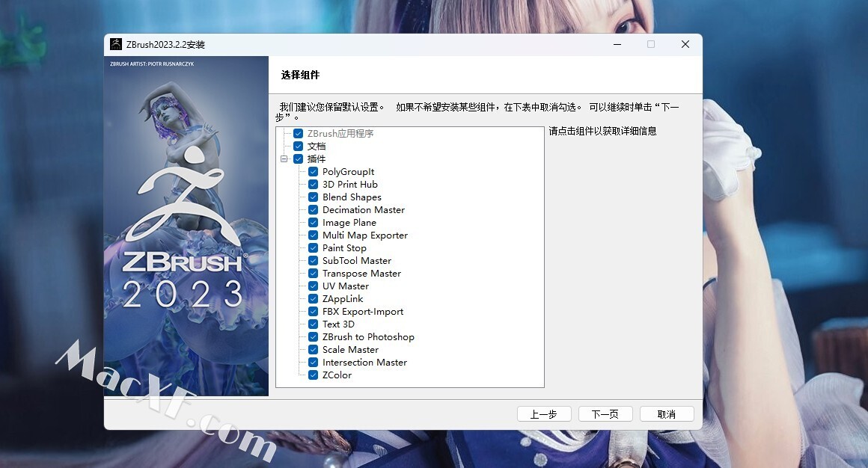The height and width of the screenshot is (468, 868).
Task: Disable the 3D Print Hub checkbox
Action: pyautogui.click(x=314, y=184)
